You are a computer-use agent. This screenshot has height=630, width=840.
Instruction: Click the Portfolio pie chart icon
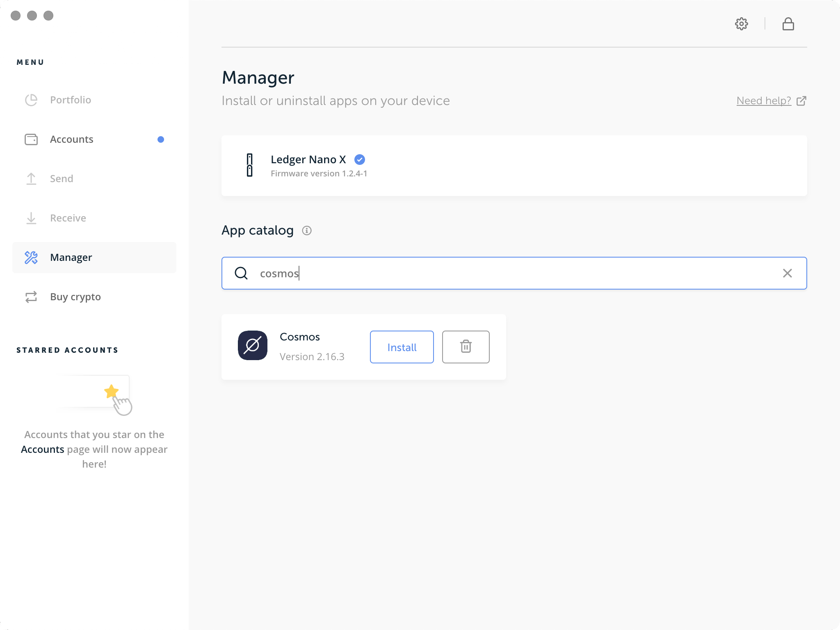[31, 100]
